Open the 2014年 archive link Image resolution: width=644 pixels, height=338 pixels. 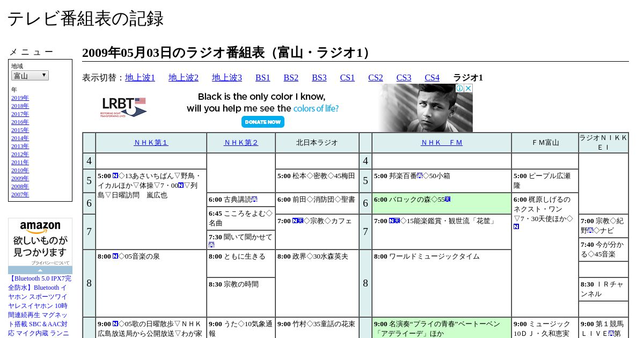coord(20,138)
